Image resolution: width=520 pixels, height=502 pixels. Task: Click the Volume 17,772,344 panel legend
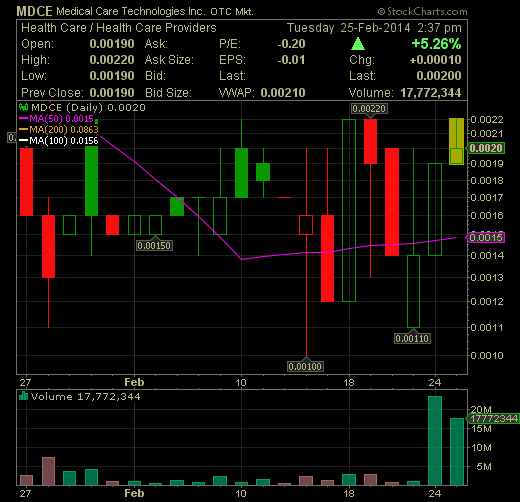[x=80, y=396]
